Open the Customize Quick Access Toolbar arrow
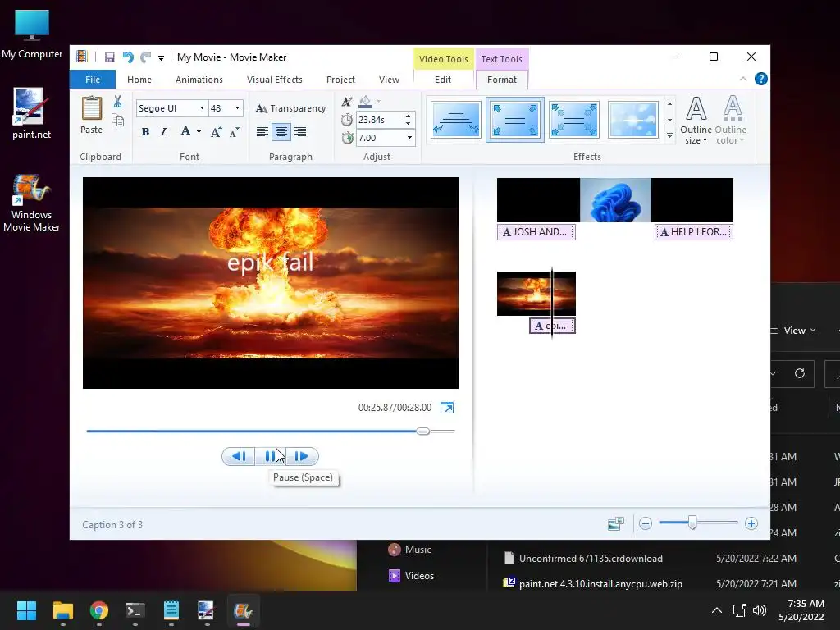Screen dimensions: 840x630 point(161,58)
